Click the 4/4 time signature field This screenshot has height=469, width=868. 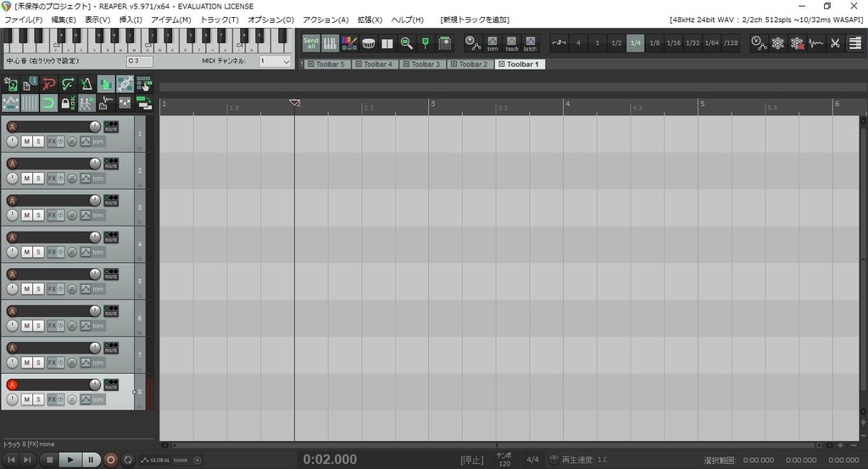point(532,460)
